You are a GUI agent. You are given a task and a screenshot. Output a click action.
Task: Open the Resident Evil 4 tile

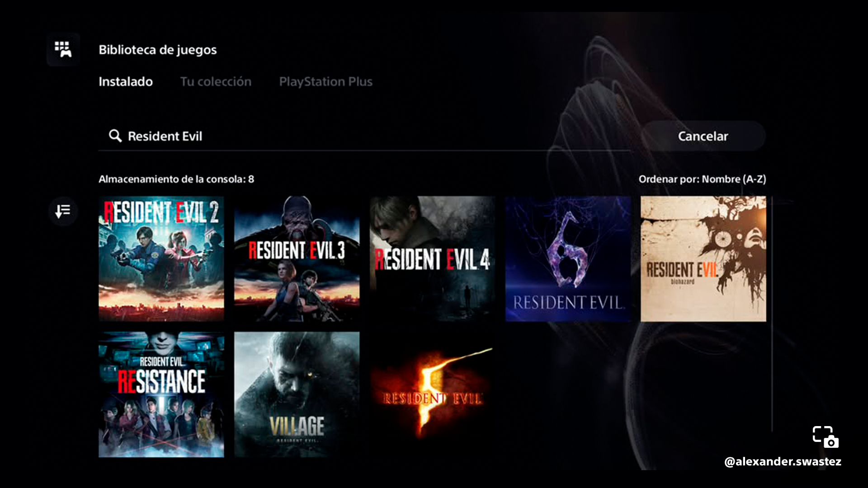432,258
